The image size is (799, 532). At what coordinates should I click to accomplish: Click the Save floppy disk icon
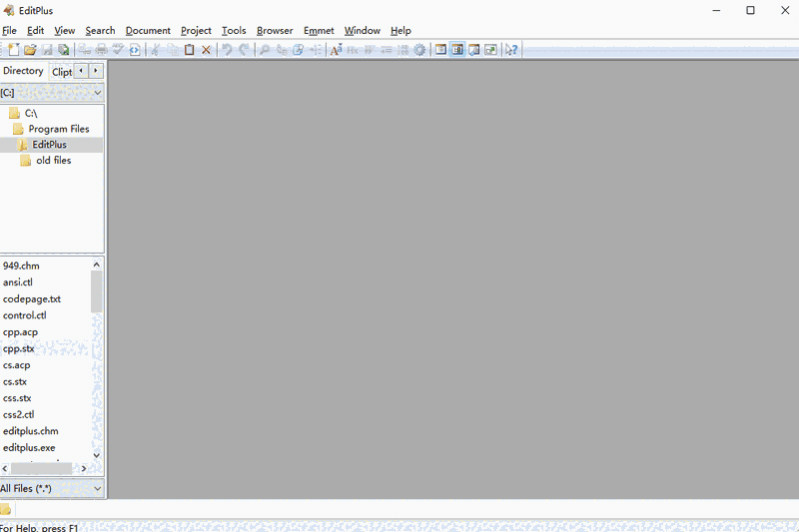coord(47,50)
